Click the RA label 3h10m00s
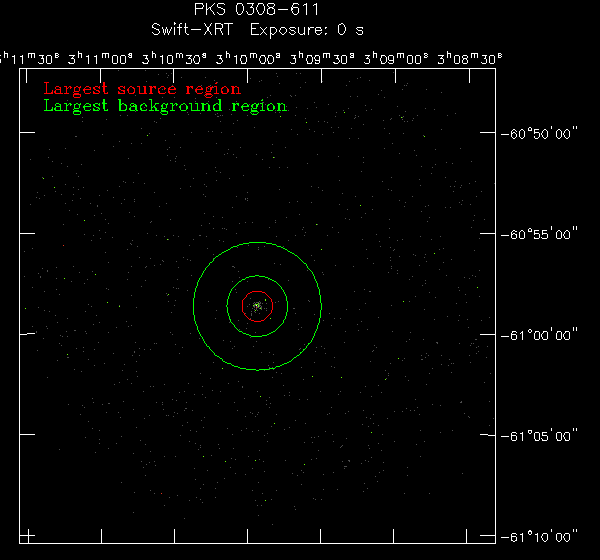 [248, 59]
